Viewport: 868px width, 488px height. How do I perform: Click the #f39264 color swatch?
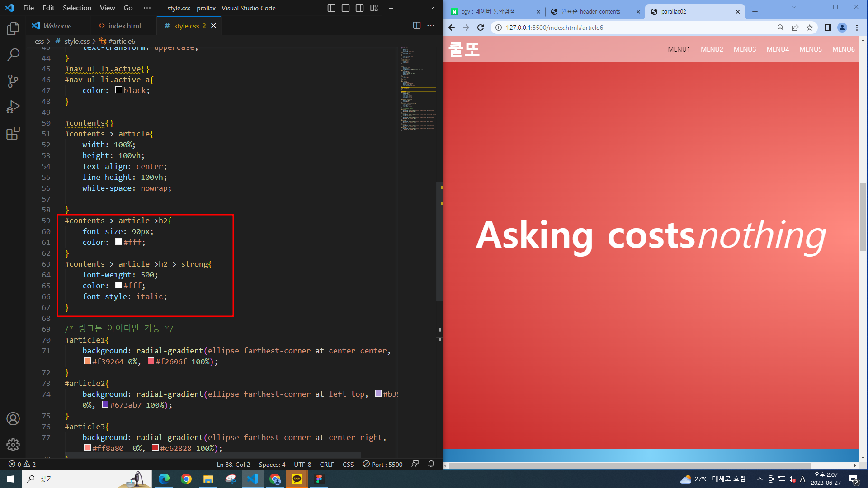tap(87, 361)
